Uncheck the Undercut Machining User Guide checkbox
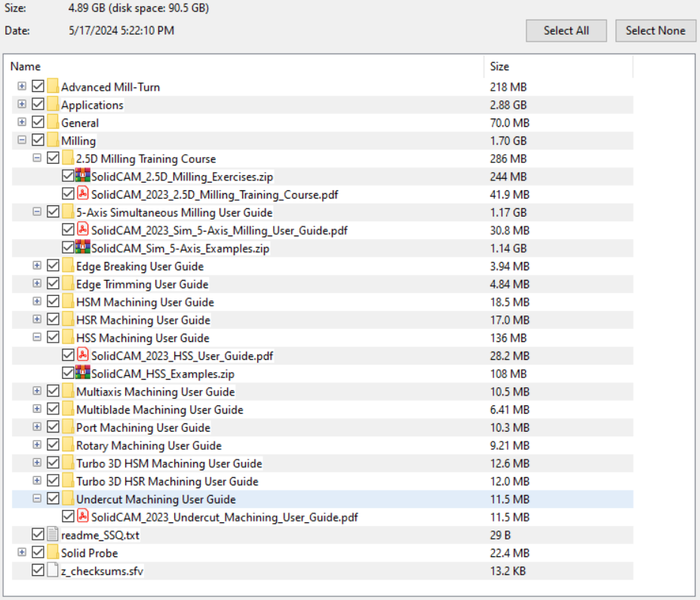 53,499
